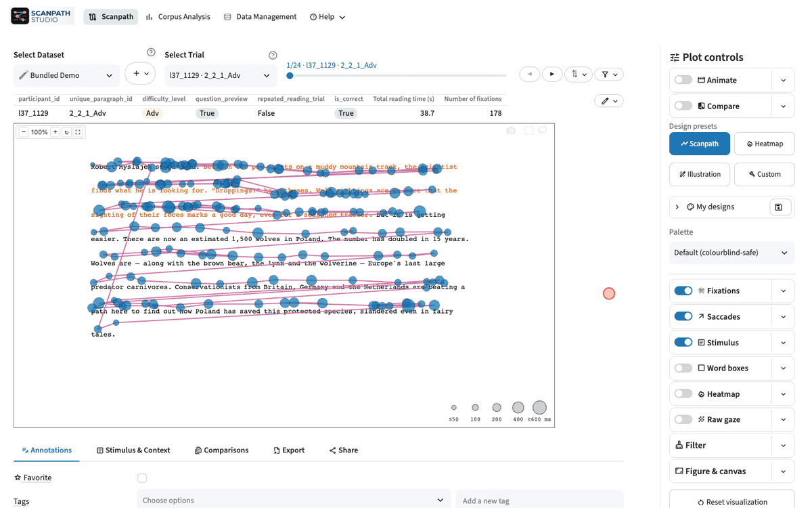812x508 pixels.
Task: Click the 400 ms legend circle
Action: (518, 408)
